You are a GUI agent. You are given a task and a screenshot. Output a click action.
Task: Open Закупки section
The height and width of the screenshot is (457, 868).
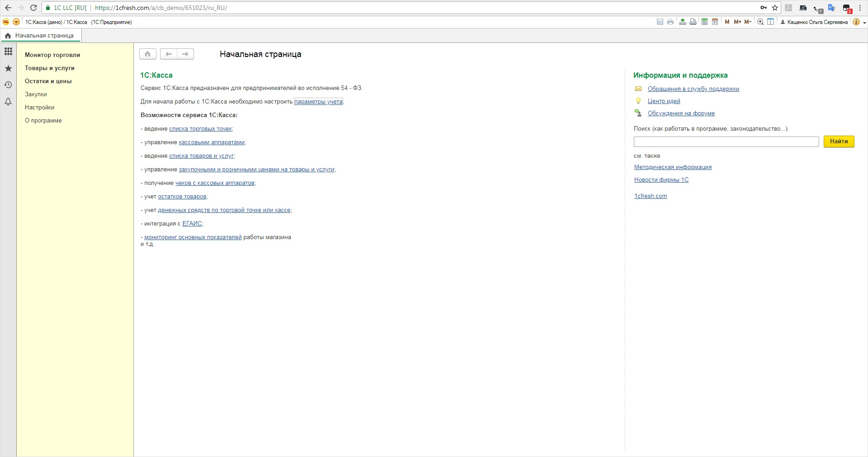(x=36, y=94)
